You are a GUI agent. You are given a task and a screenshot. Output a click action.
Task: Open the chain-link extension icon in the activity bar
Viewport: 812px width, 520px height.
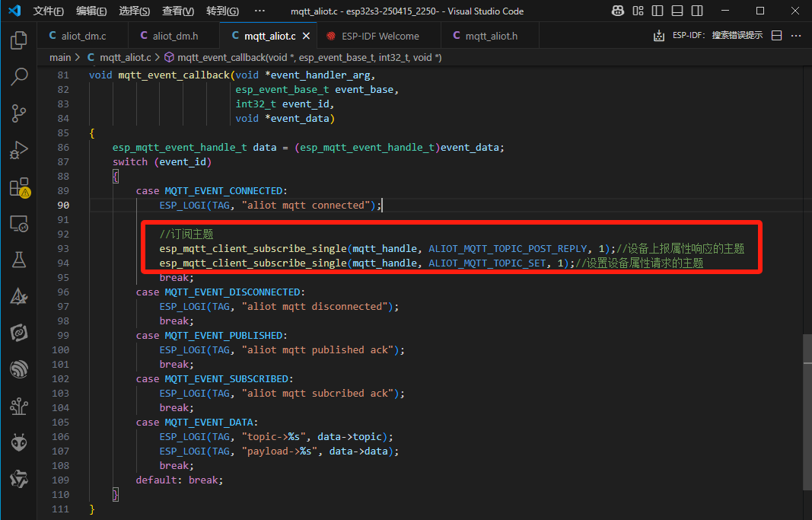click(x=18, y=333)
